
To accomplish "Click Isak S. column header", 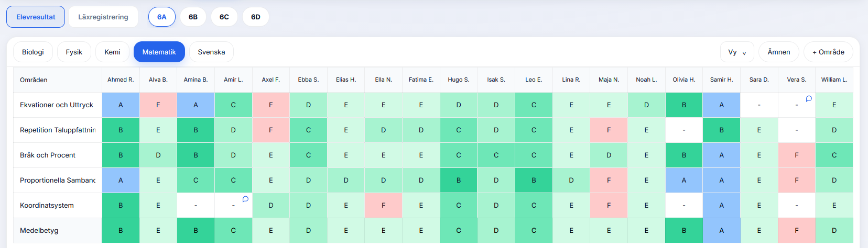I will pos(496,80).
